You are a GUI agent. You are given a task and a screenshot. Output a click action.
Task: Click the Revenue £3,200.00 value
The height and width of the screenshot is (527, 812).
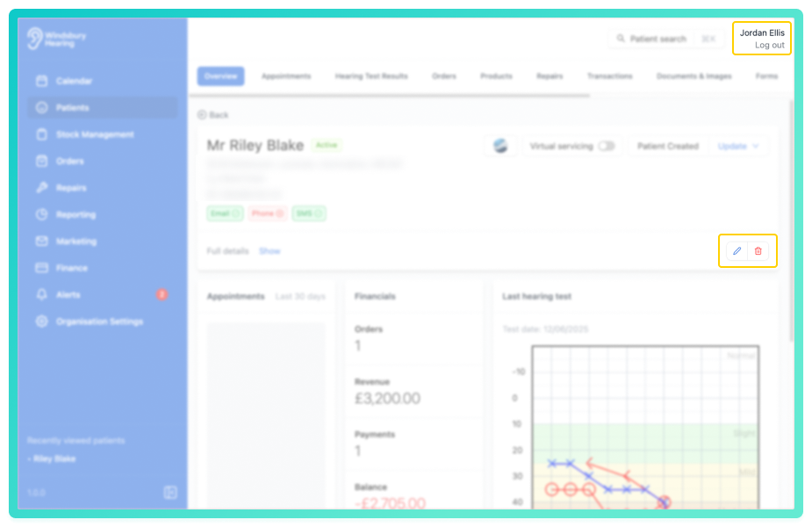pos(387,399)
